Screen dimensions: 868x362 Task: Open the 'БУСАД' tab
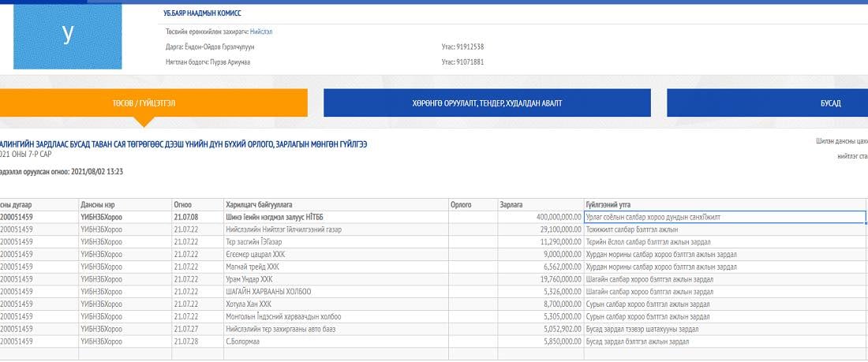coord(829,103)
